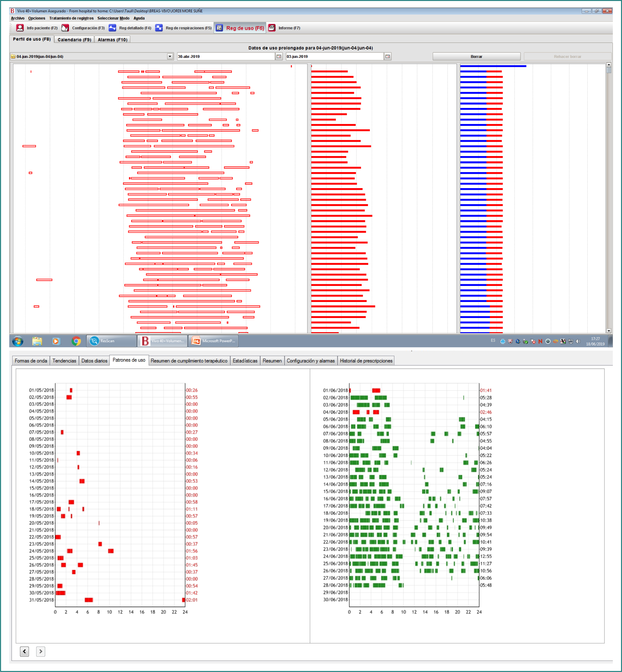
Task: Launch Windows Media Player taskbar icon
Action: tap(56, 341)
